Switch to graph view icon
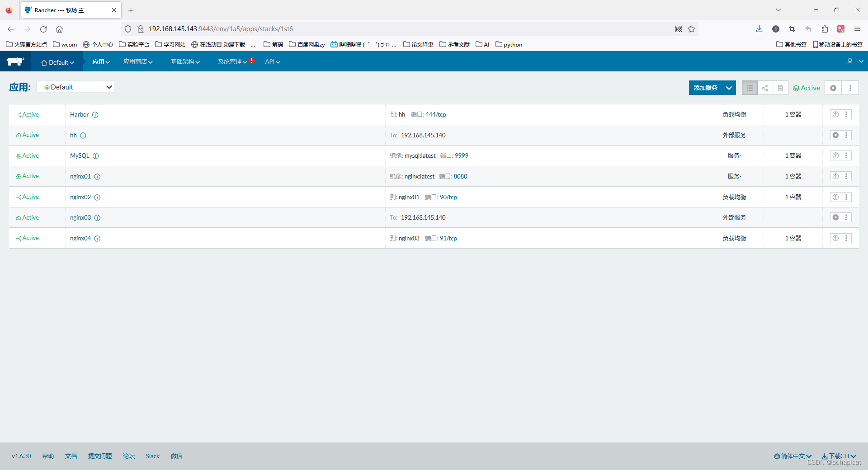Image resolution: width=868 pixels, height=470 pixels. click(765, 88)
